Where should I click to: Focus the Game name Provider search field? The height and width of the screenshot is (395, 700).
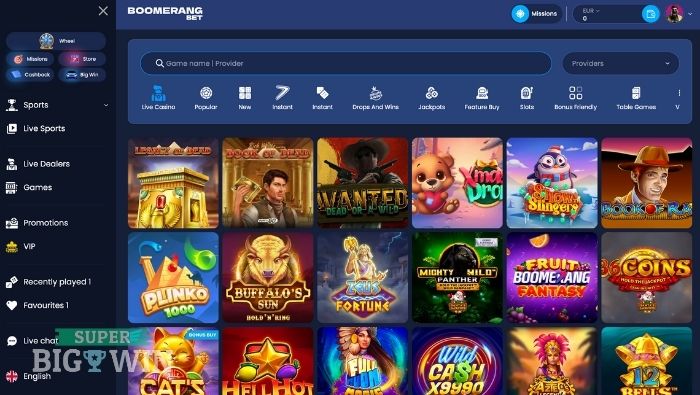346,63
